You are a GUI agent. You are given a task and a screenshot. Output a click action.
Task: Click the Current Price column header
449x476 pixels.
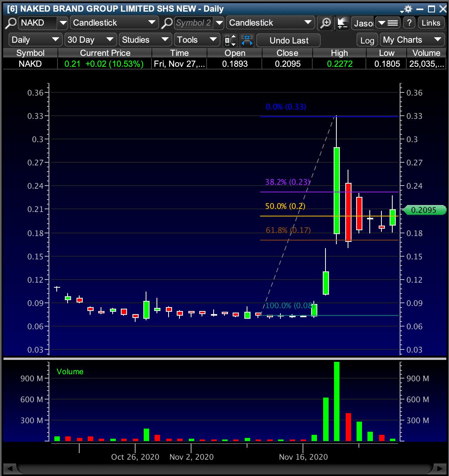(x=105, y=53)
